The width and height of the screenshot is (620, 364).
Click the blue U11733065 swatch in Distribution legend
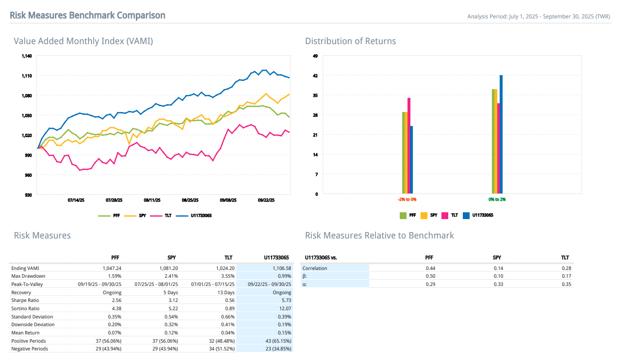[466, 215]
